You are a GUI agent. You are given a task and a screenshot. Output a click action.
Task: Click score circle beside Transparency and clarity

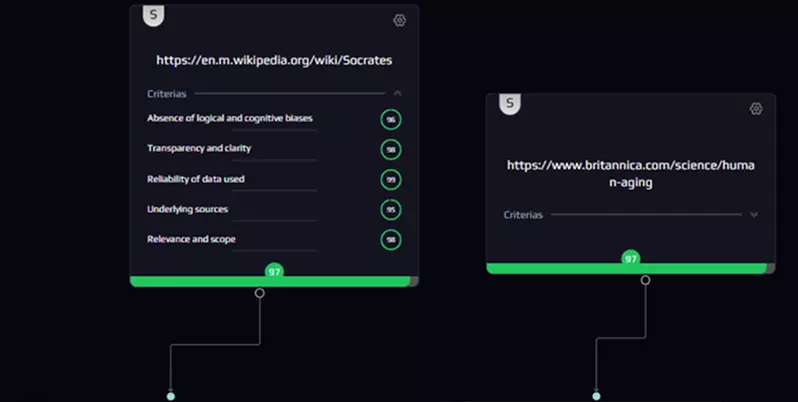click(x=391, y=149)
